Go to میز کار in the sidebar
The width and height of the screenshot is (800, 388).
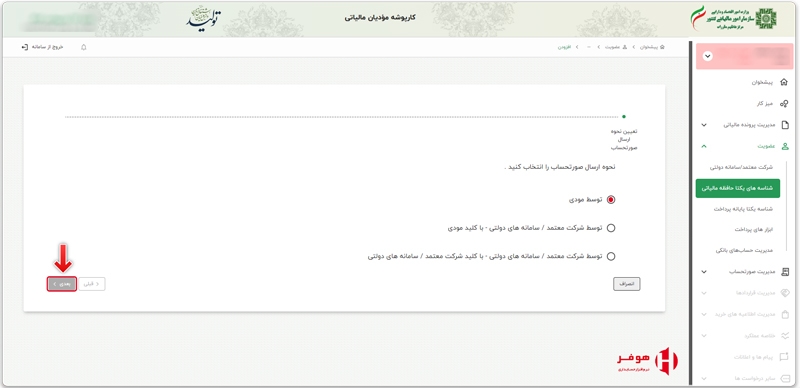click(765, 104)
